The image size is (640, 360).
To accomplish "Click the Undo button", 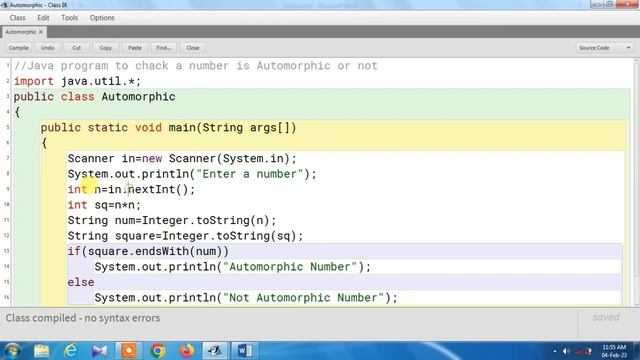I will pos(47,48).
